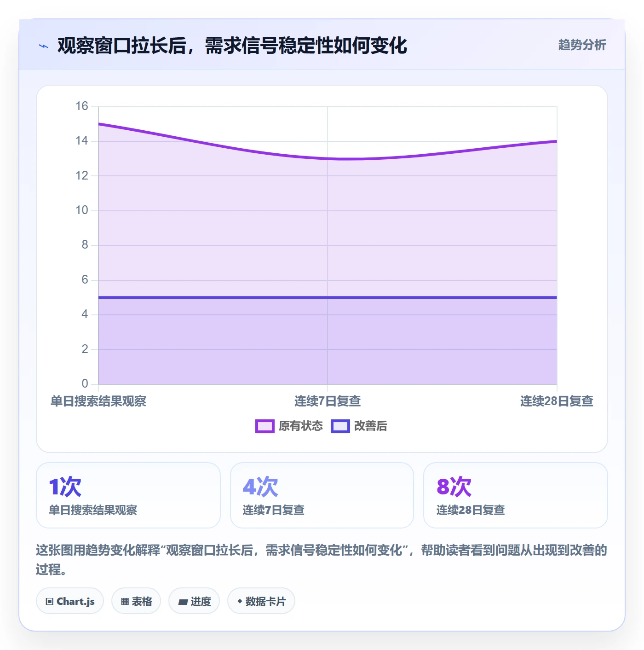Click the 8次 stat value
The height and width of the screenshot is (650, 644).
coord(454,487)
